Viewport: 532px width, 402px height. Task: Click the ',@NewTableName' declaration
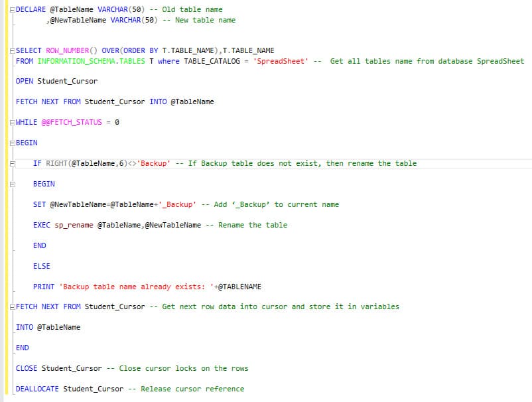[x=76, y=20]
